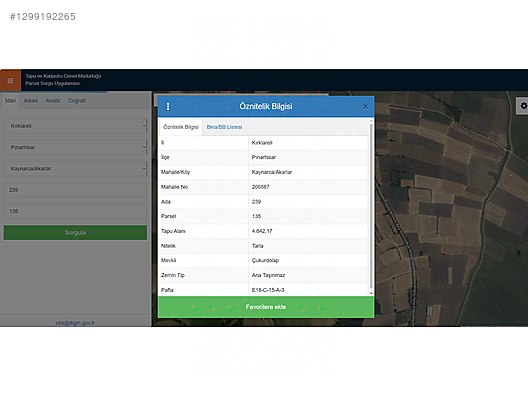Select the Kaynarca/Akarlar value in Mahalle/Köy row

(272, 172)
